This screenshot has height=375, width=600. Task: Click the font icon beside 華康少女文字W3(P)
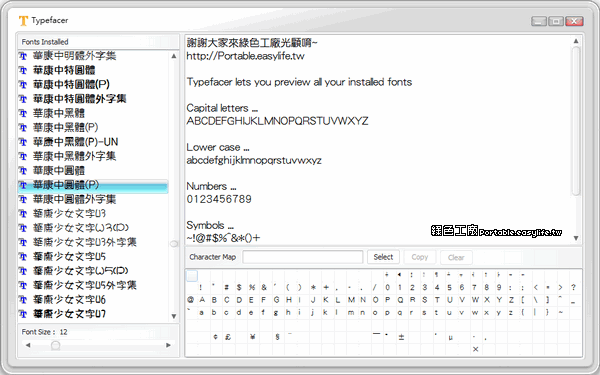click(x=23, y=228)
